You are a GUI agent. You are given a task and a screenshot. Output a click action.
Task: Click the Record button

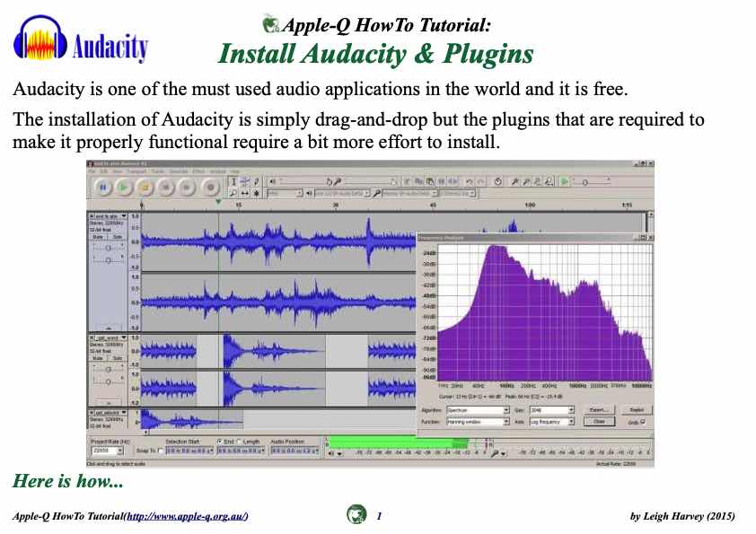click(x=211, y=187)
